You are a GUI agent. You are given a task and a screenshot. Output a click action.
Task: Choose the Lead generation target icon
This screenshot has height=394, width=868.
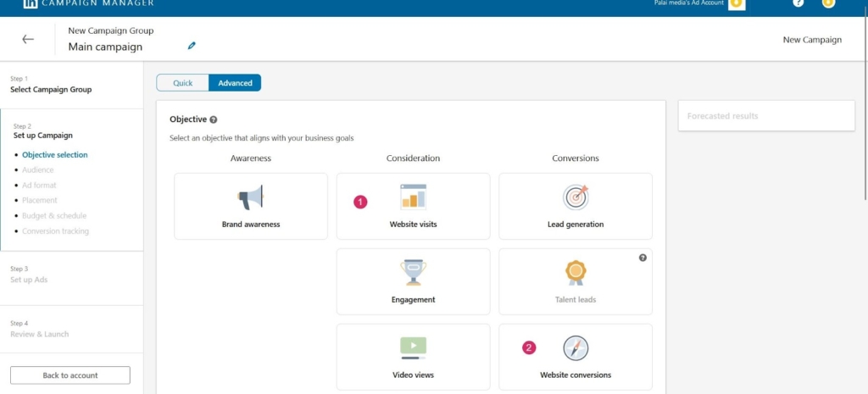point(576,197)
